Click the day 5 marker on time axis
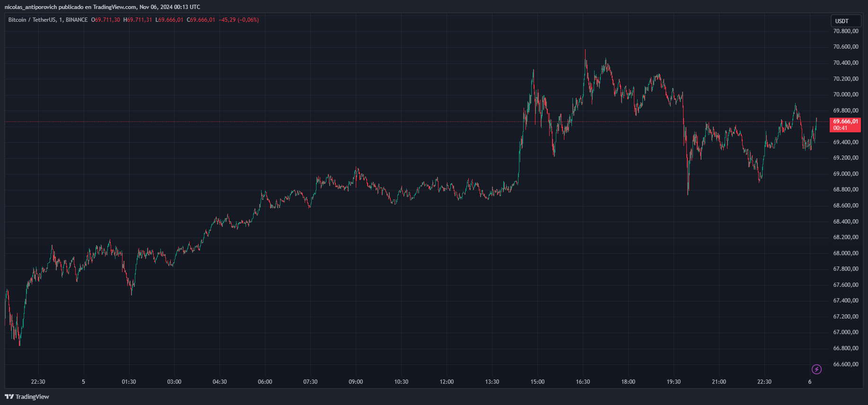Image resolution: width=868 pixels, height=405 pixels. [83, 382]
